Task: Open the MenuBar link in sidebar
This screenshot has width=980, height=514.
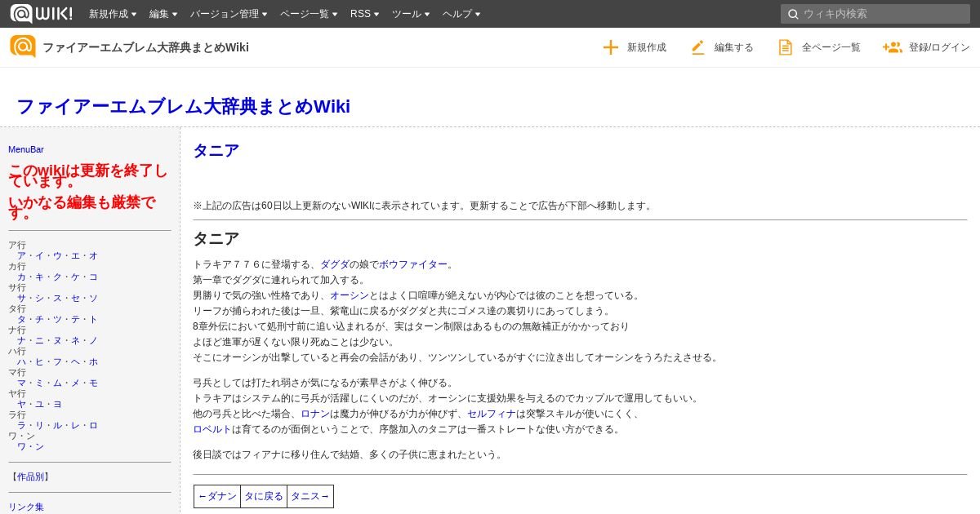Action: [26, 149]
